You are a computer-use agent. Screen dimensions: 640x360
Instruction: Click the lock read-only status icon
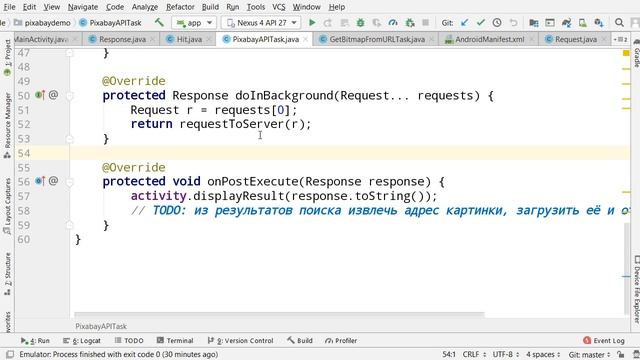(x=621, y=354)
